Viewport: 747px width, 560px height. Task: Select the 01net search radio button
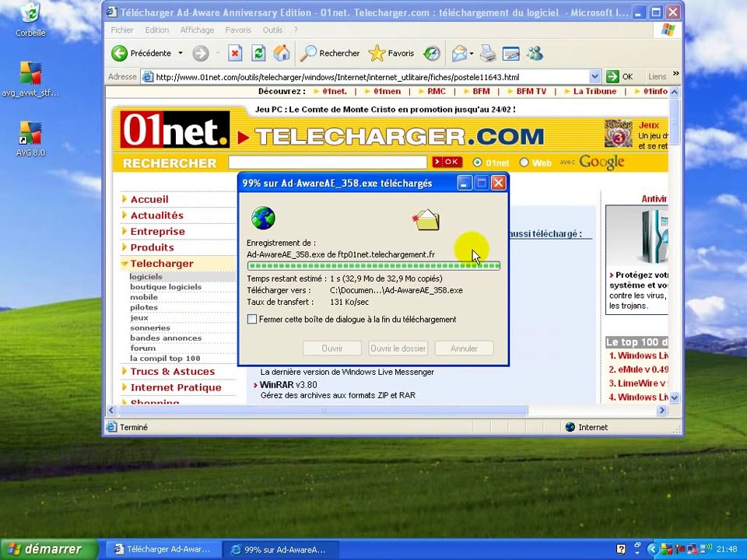click(x=477, y=163)
